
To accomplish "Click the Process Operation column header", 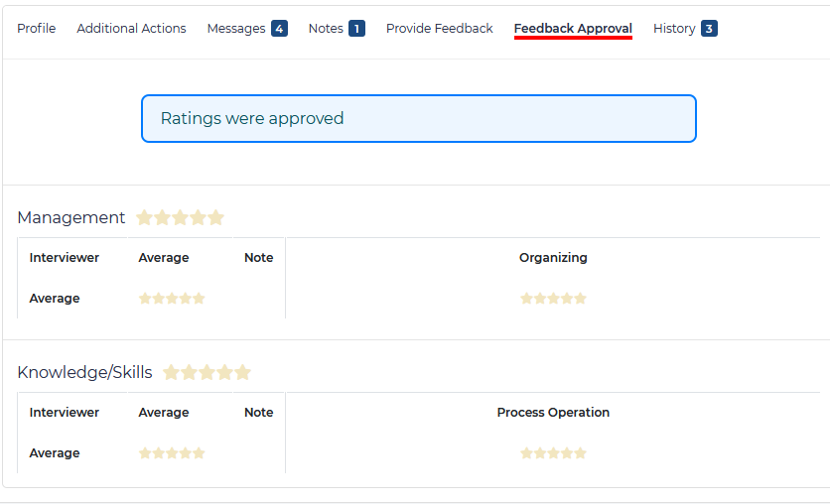I will 553,413.
